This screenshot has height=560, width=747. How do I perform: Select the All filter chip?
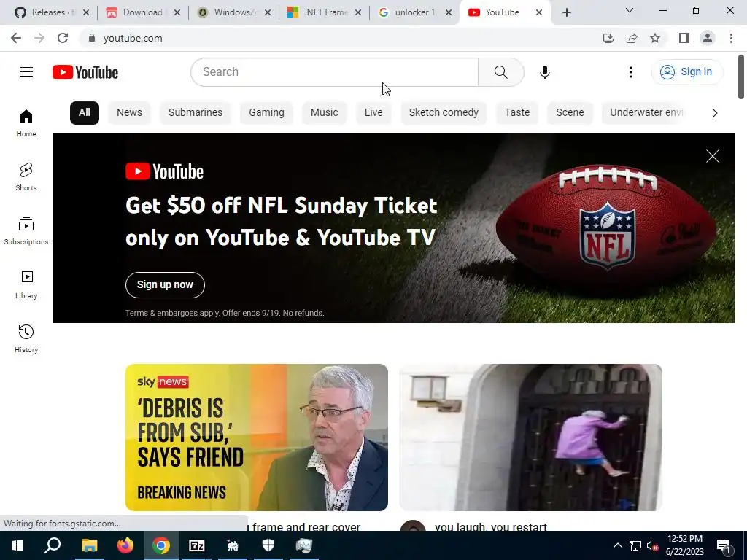tap(85, 113)
